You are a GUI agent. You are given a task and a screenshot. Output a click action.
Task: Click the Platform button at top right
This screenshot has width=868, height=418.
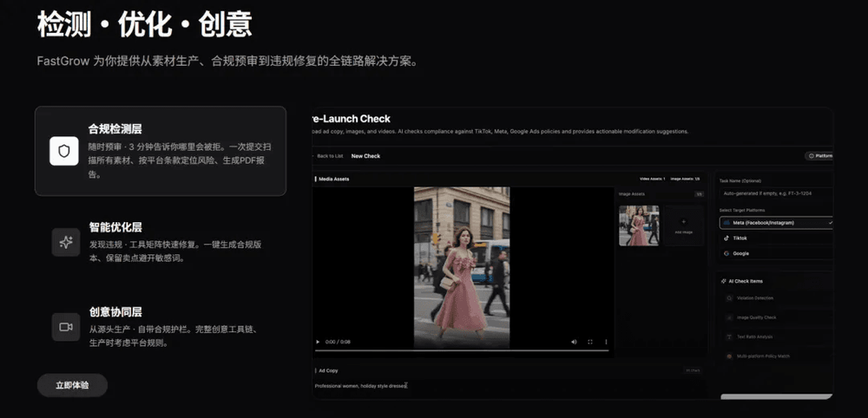819,156
